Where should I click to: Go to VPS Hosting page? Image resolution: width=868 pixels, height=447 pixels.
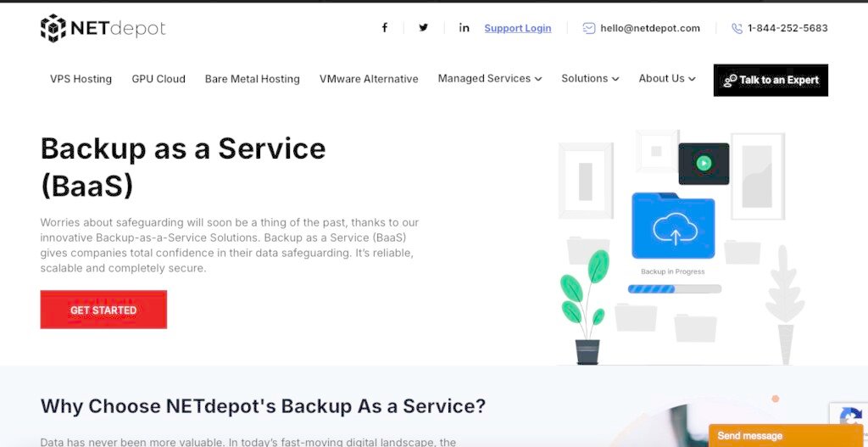(x=81, y=79)
